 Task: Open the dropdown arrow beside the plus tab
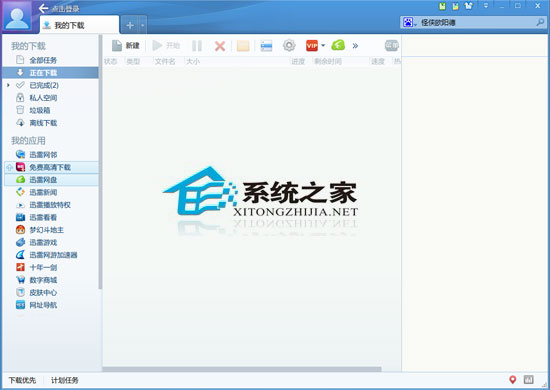[143, 25]
